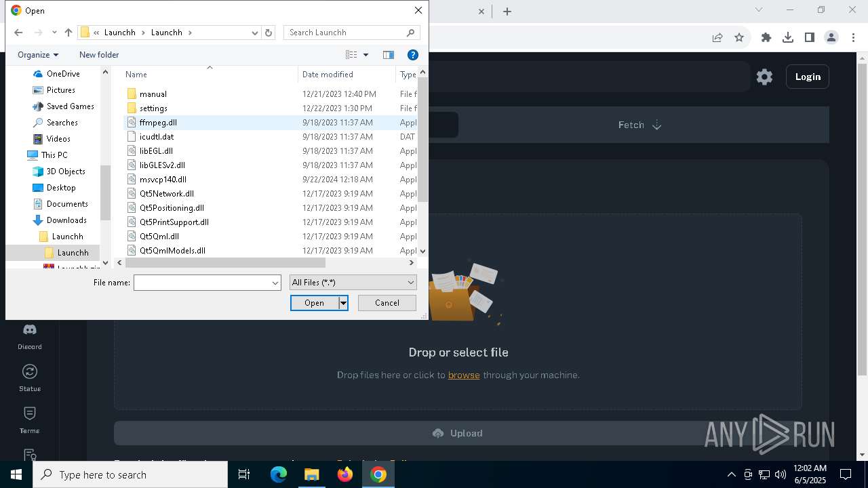Screen dimensions: 868x488
Task: Open File Explorer from taskbar
Action: pyautogui.click(x=312, y=474)
